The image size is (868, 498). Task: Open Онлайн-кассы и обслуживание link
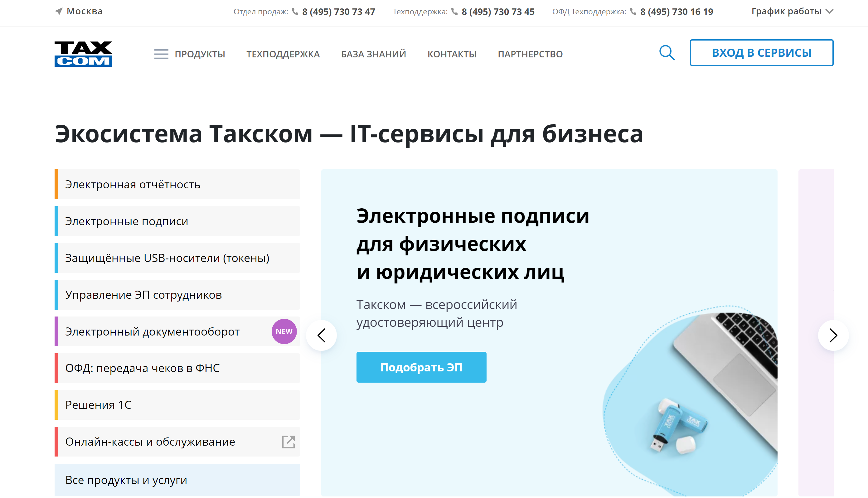coord(177,442)
